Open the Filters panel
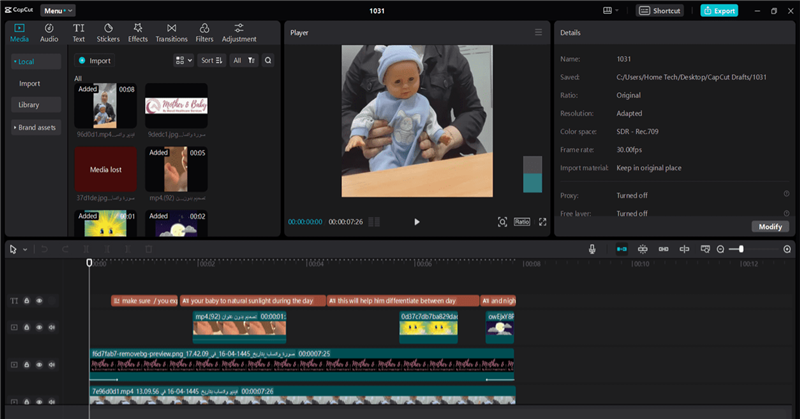The height and width of the screenshot is (419, 800). pos(205,32)
